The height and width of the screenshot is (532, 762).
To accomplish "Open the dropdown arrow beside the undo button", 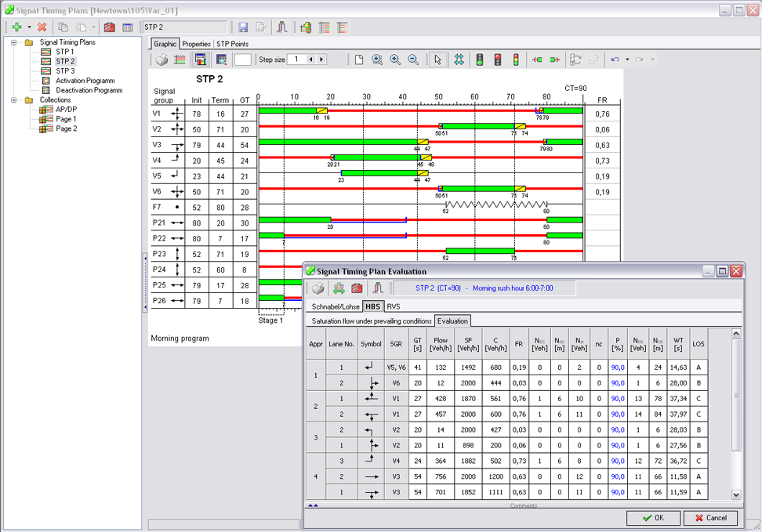I will (627, 60).
